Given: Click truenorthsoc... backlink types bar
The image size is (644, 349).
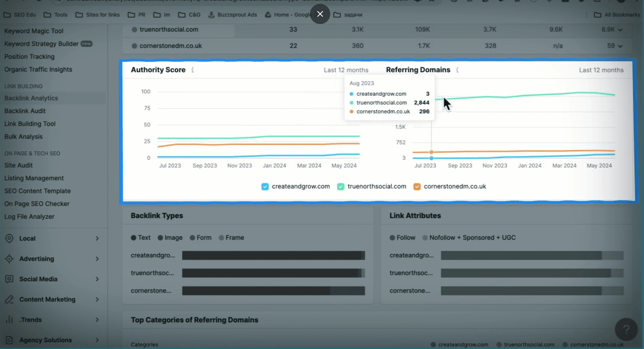Looking at the screenshot, I should (274, 273).
